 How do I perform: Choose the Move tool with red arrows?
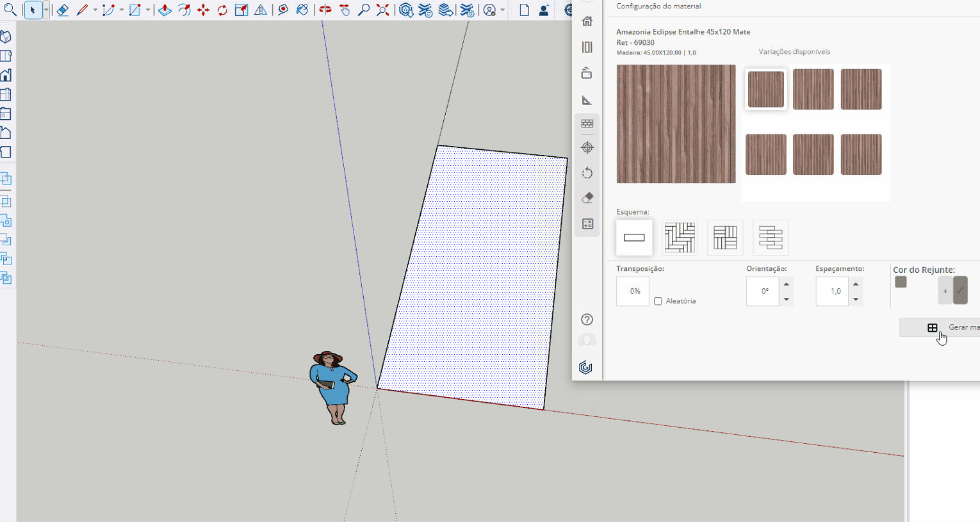point(203,10)
